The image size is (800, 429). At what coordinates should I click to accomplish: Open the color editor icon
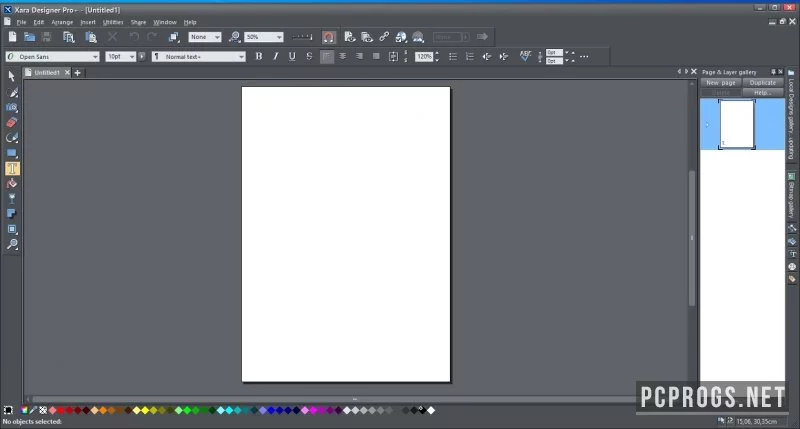(x=24, y=410)
